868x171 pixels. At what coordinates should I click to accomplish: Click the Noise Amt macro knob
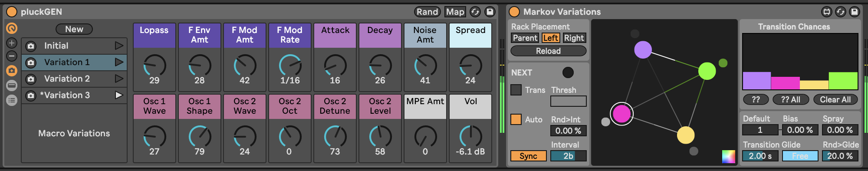point(425,66)
